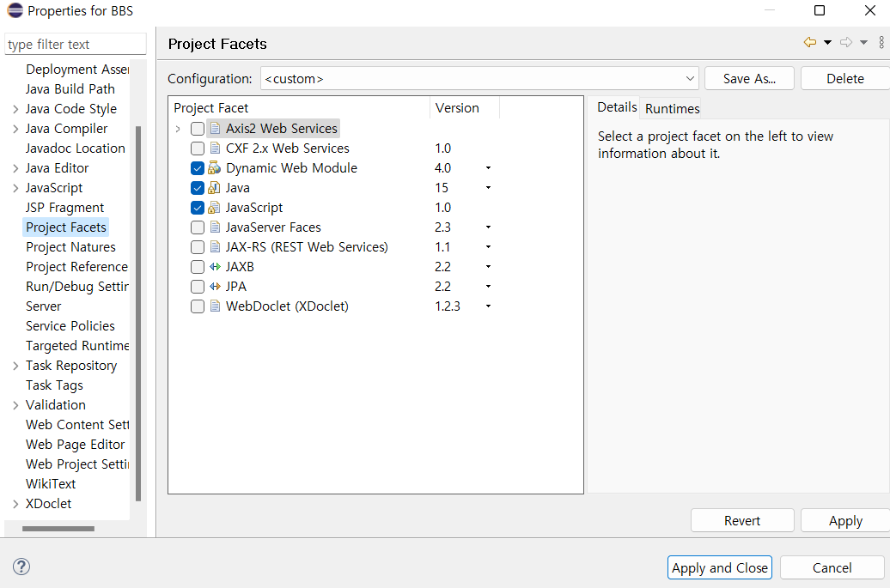Enable the JAX-RS checkbox
This screenshot has height=588, width=890.
point(198,247)
